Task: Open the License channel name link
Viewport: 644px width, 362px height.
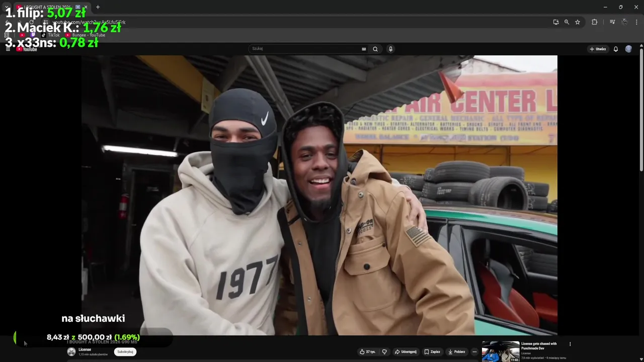Action: (x=85, y=349)
